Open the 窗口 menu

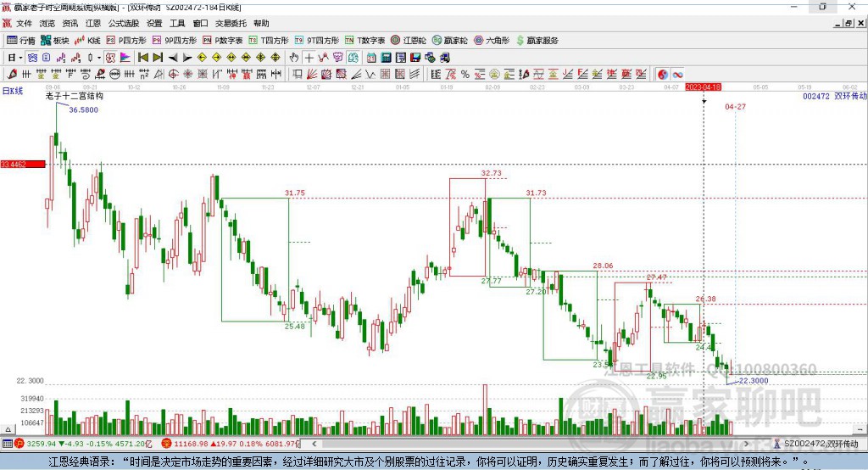pyautogui.click(x=200, y=23)
